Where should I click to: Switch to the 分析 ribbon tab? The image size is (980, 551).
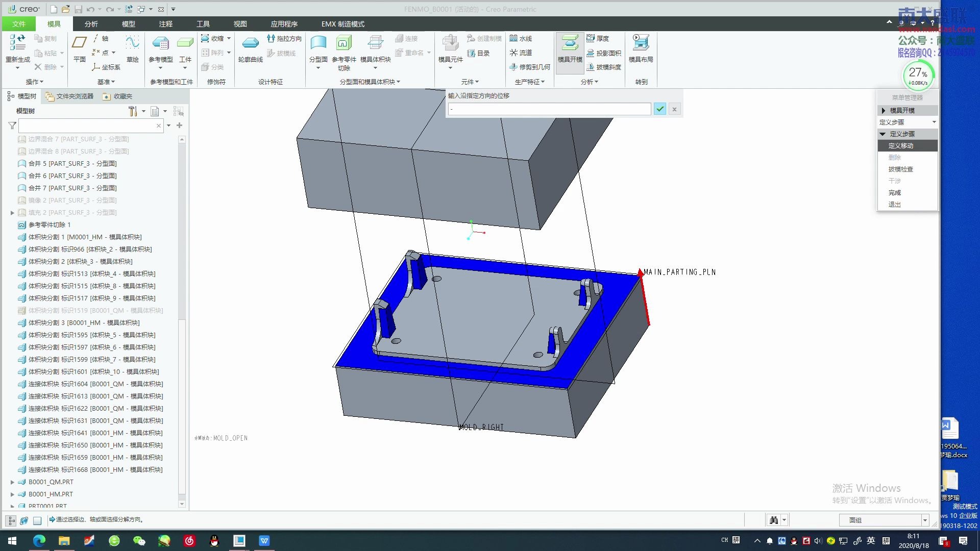coord(91,24)
